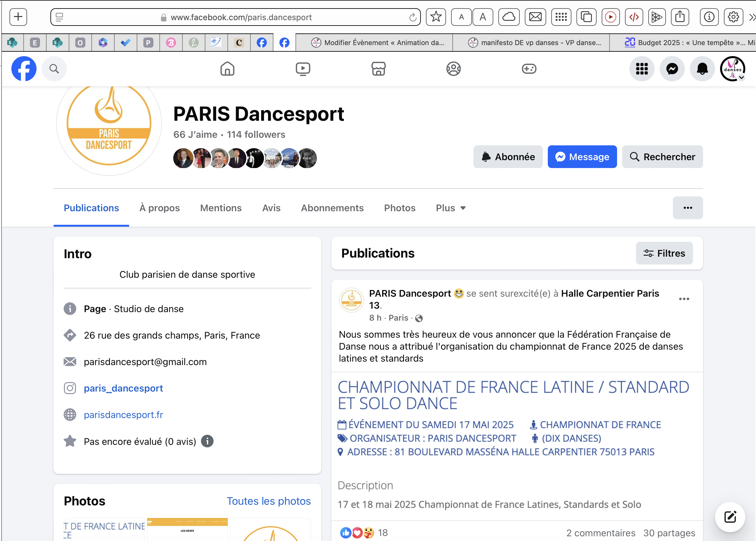
Task: Open Halle Carpentier Paris 13 location link
Action: [610, 294]
